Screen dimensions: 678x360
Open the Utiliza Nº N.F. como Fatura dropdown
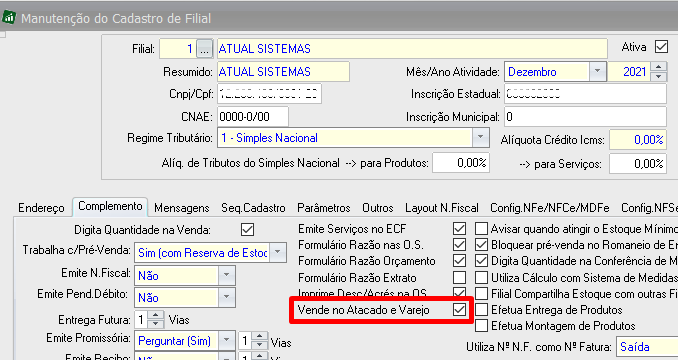(x=647, y=347)
